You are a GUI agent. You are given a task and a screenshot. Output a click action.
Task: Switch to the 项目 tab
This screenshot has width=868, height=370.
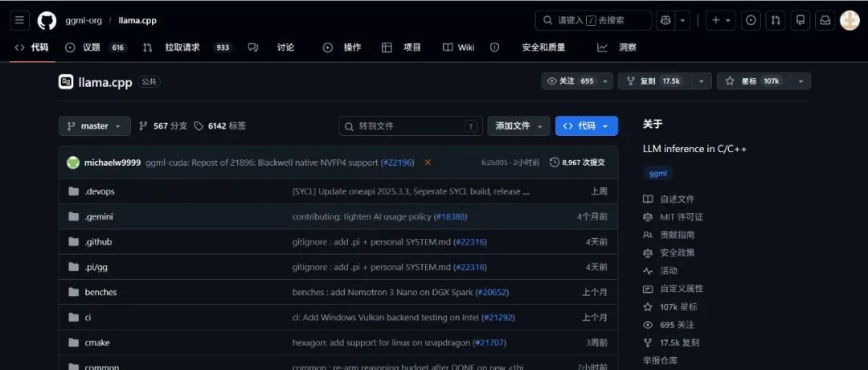(401, 47)
